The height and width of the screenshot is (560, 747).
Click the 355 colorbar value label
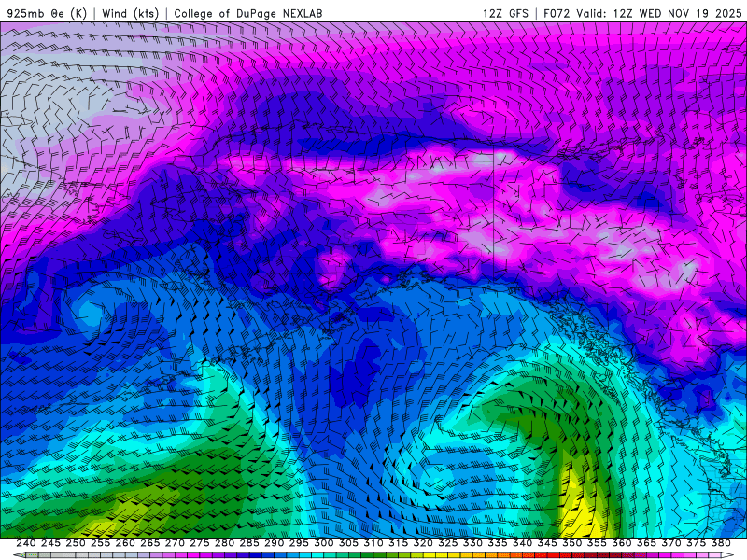(x=597, y=543)
